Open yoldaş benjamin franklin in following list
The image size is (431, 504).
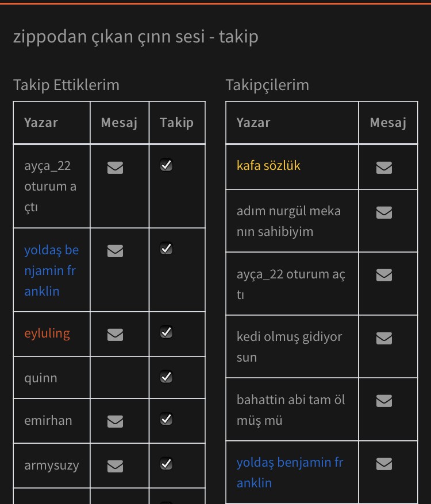pos(51,270)
